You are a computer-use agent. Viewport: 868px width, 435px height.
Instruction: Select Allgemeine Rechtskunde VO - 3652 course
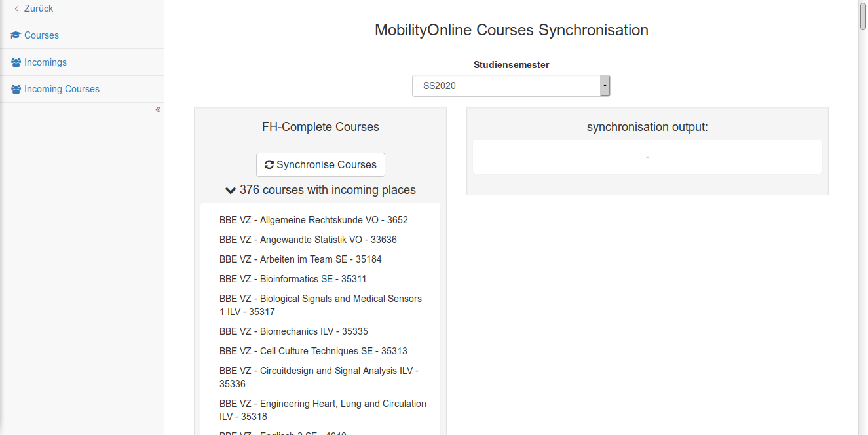pyautogui.click(x=313, y=220)
